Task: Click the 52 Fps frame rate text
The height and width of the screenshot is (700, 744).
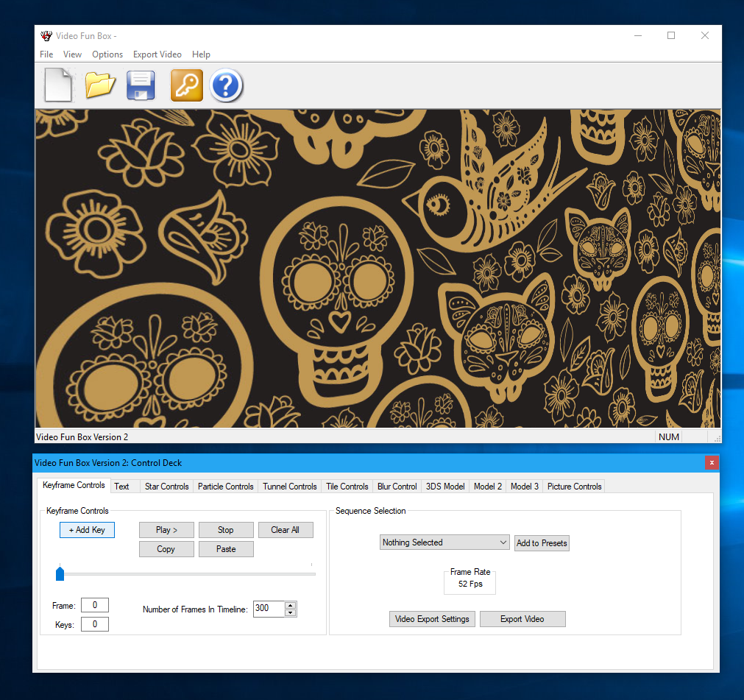Action: coord(470,584)
